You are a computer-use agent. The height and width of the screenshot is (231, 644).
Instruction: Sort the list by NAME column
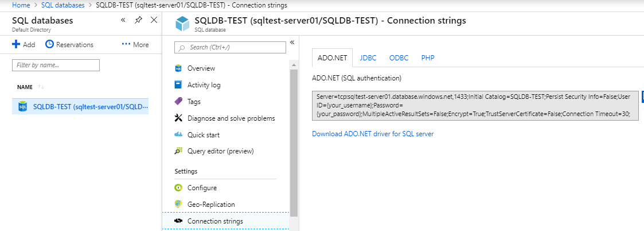(31, 87)
